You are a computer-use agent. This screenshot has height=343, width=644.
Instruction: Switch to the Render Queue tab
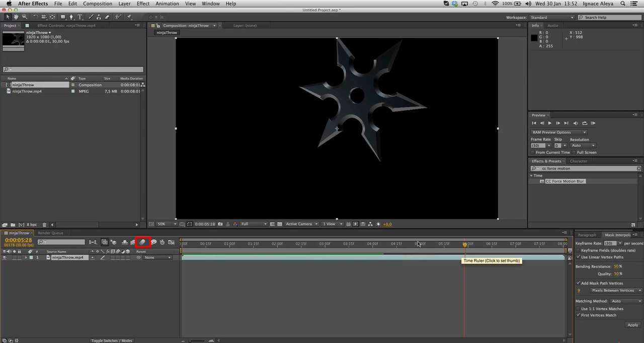(x=50, y=233)
